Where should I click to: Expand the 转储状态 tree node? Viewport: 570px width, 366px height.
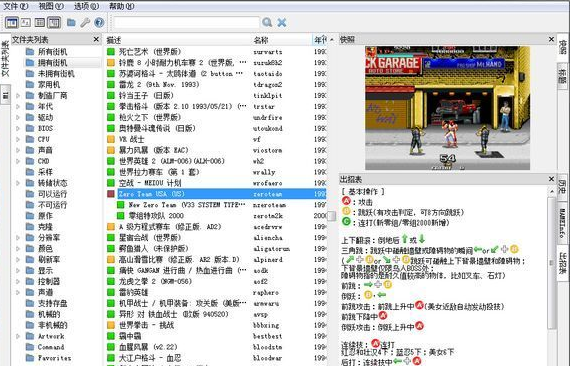18,183
